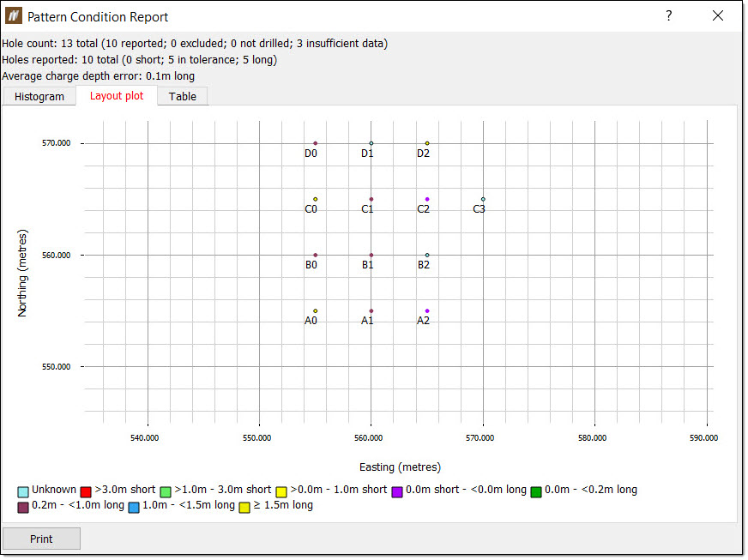Select hole C0 marker on plot
The width and height of the screenshot is (748, 560).
(316, 199)
